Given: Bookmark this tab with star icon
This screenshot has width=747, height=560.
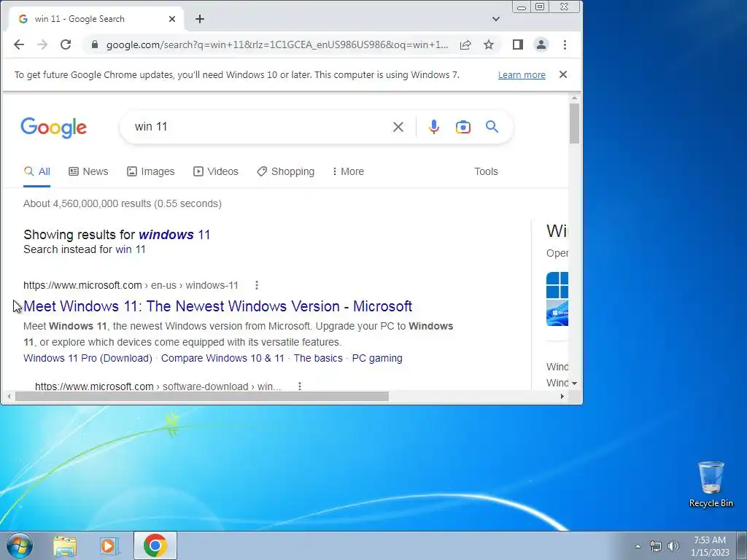Looking at the screenshot, I should pyautogui.click(x=489, y=44).
